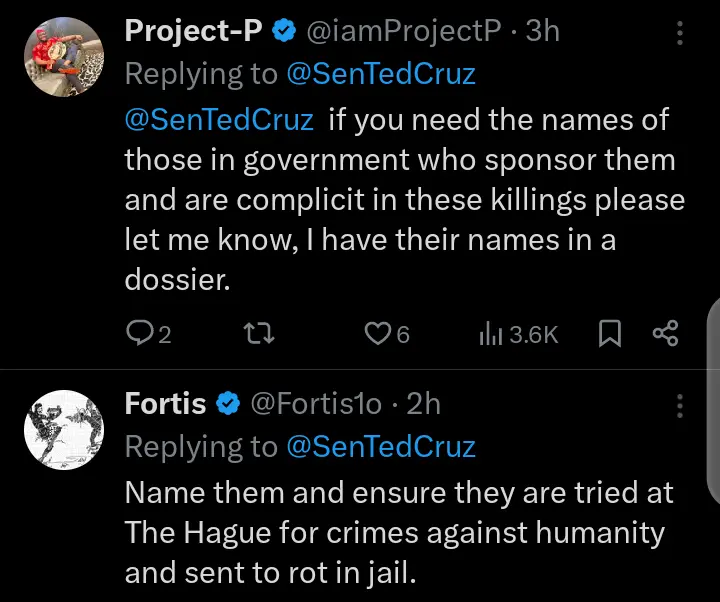Click Project-P's verified badge

pos(284,32)
